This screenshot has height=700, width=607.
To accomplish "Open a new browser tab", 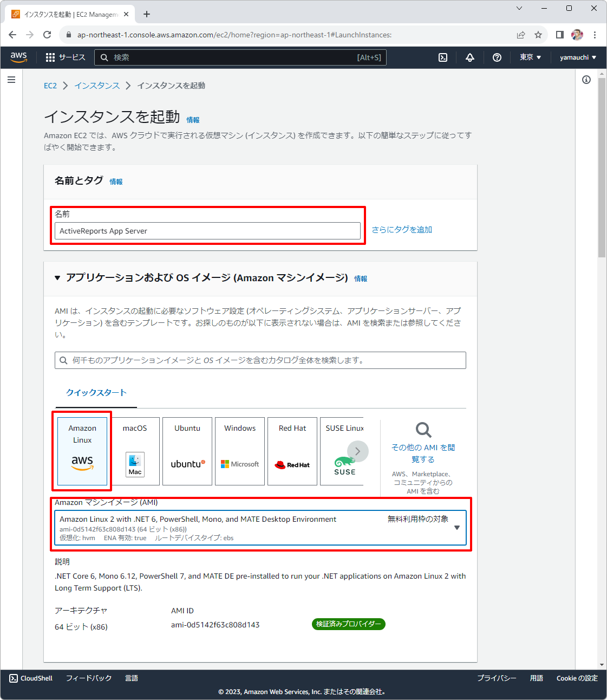I will (x=147, y=14).
